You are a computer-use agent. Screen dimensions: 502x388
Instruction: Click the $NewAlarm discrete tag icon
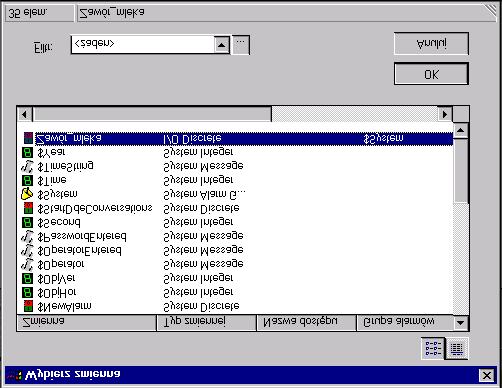click(x=28, y=306)
